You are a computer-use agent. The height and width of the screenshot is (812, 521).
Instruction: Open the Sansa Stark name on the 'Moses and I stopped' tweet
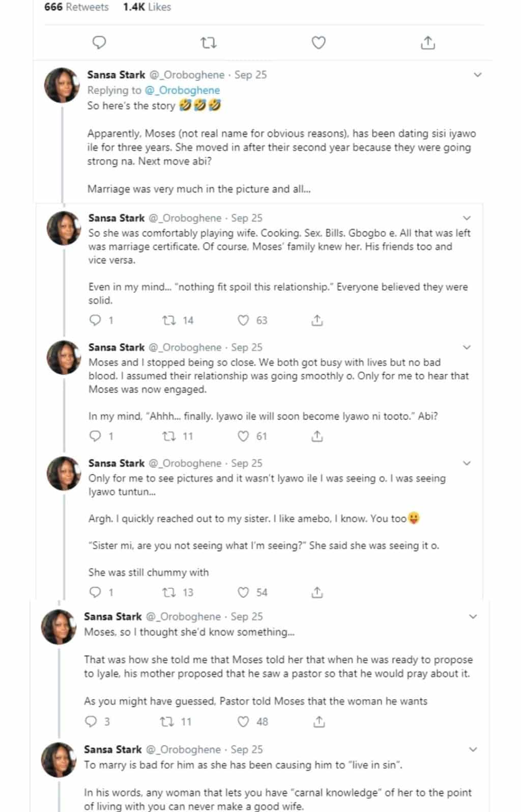click(x=117, y=347)
